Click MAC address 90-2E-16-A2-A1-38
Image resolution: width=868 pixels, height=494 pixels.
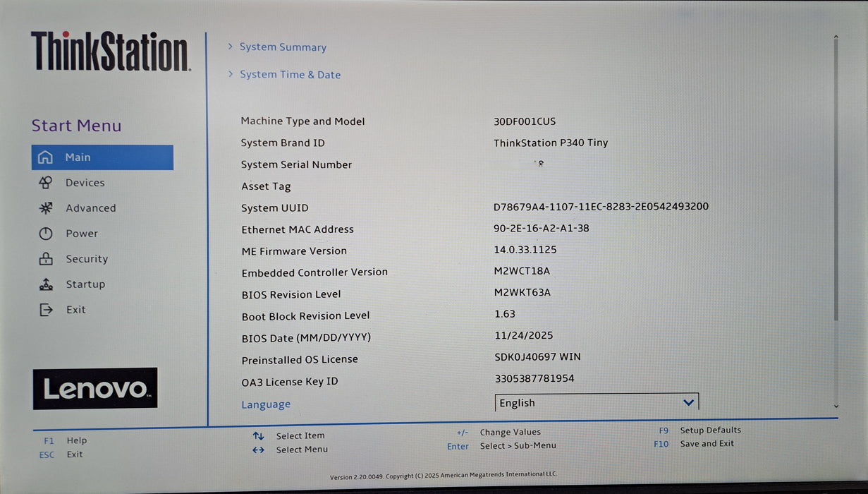click(542, 228)
